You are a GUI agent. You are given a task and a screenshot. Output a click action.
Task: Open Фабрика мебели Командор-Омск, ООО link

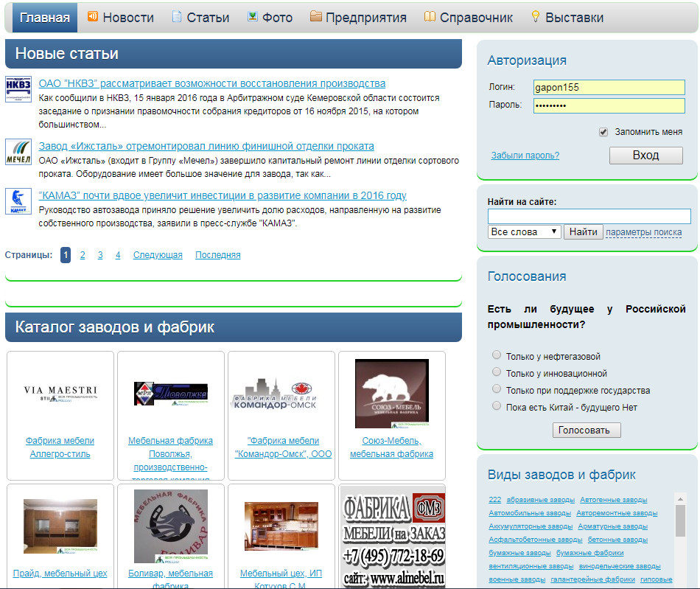point(284,447)
